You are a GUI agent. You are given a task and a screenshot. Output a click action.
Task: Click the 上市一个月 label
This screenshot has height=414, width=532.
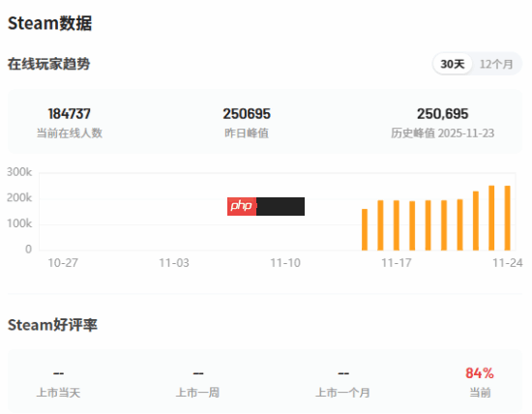342,393
